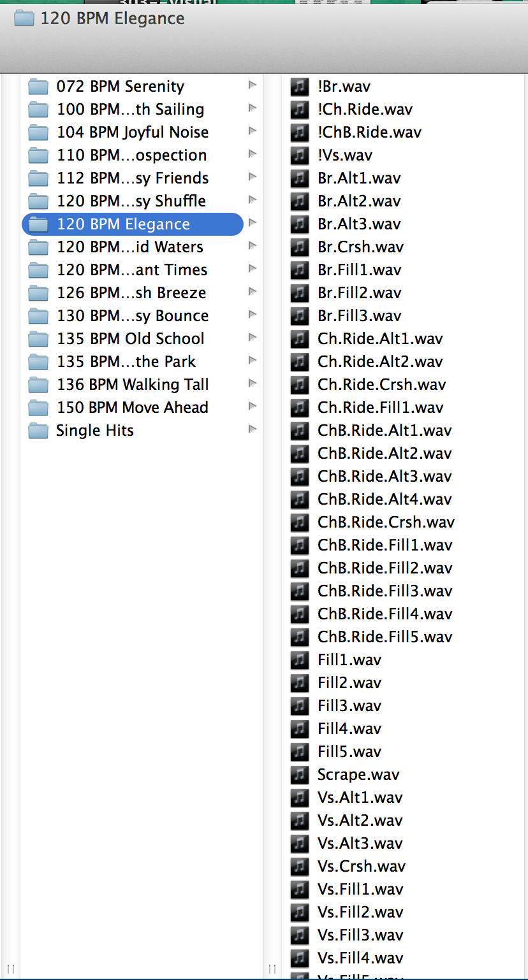
Task: Click the disclosure arrow for 150 BPM Move Ahead
Action: coord(253,407)
